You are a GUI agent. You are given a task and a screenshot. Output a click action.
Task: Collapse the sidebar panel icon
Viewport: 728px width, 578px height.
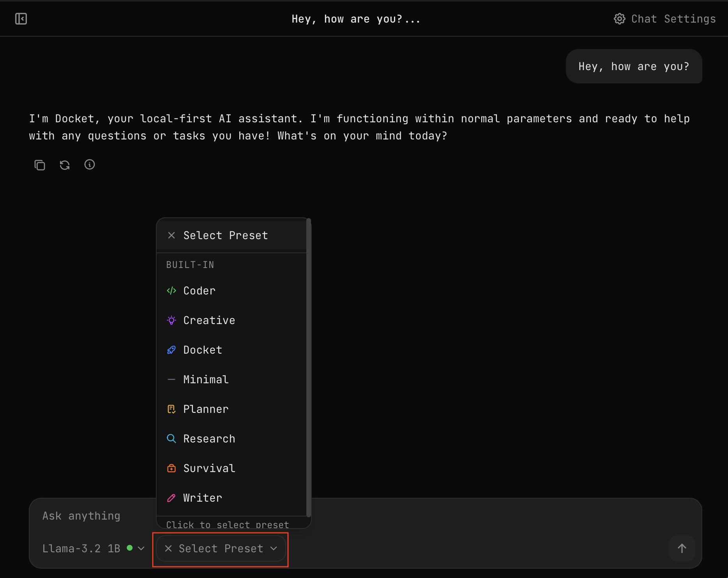(21, 19)
